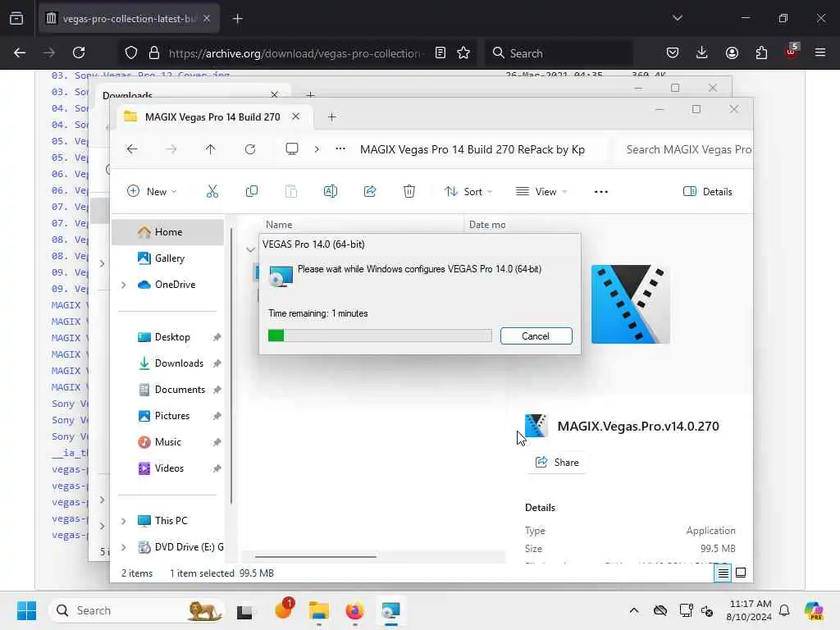Open the notification bell in taskbar
840x630 pixels.
pos(784,610)
